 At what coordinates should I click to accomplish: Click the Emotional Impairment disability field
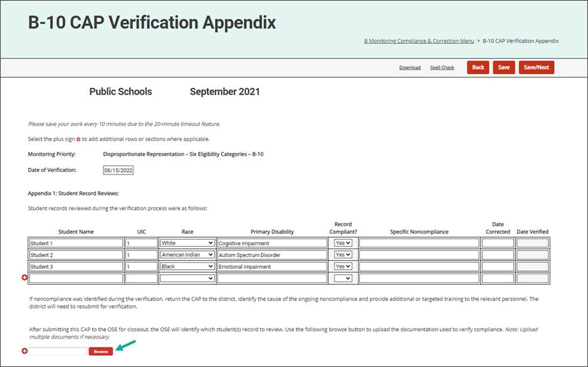[x=272, y=267]
